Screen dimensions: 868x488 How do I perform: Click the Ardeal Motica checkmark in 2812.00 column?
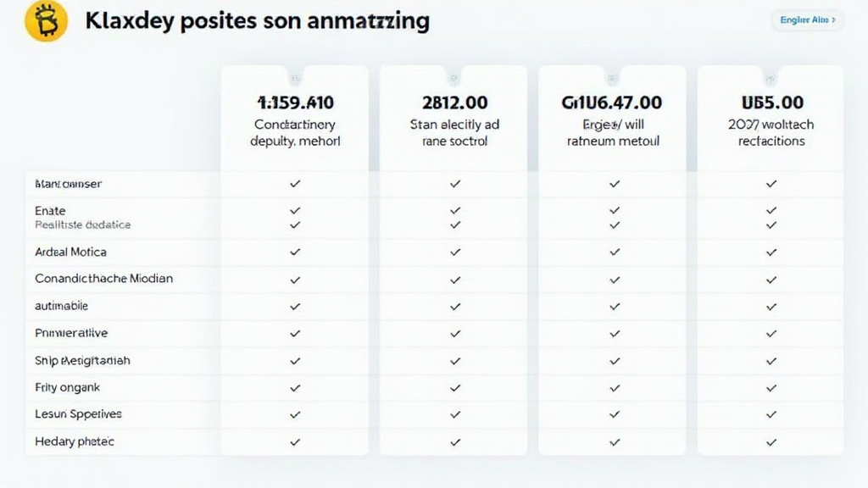[455, 252]
